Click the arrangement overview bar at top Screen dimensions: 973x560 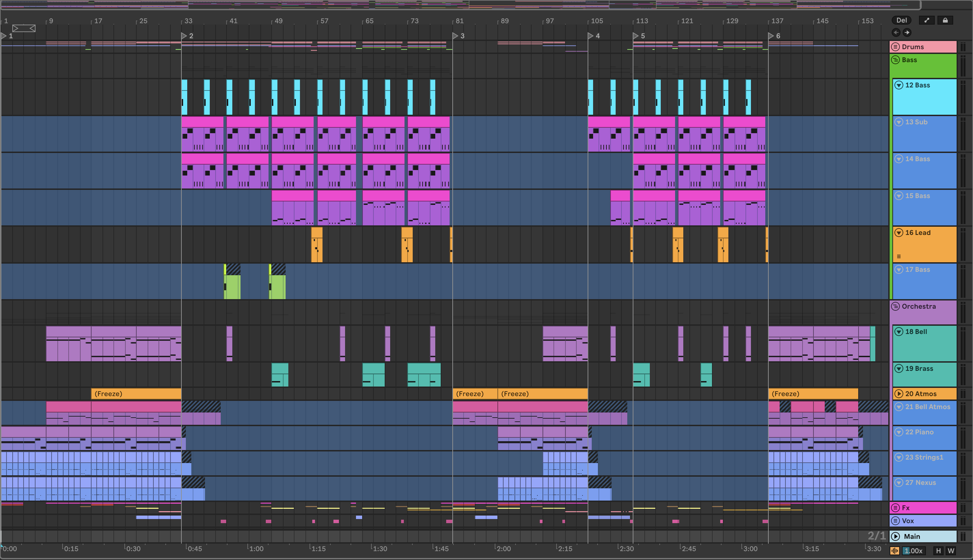point(461,5)
